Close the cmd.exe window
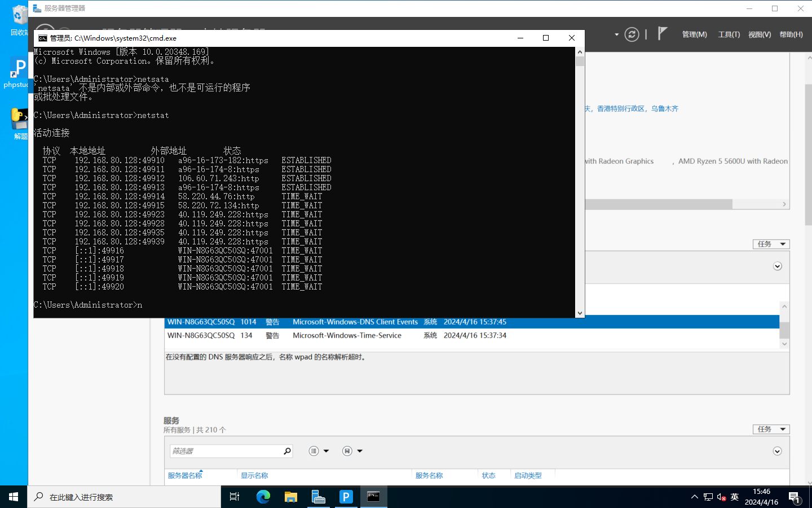 [572, 38]
